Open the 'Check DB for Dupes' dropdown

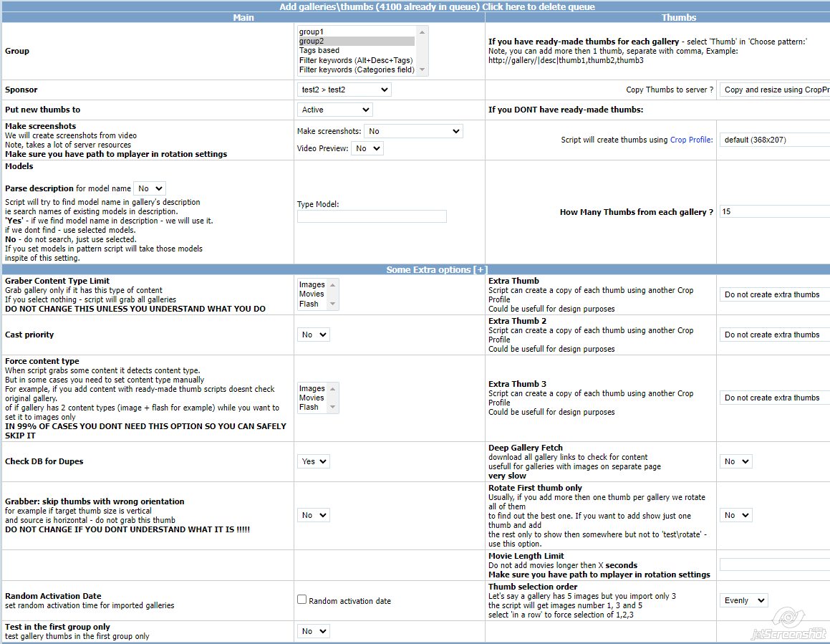click(314, 462)
